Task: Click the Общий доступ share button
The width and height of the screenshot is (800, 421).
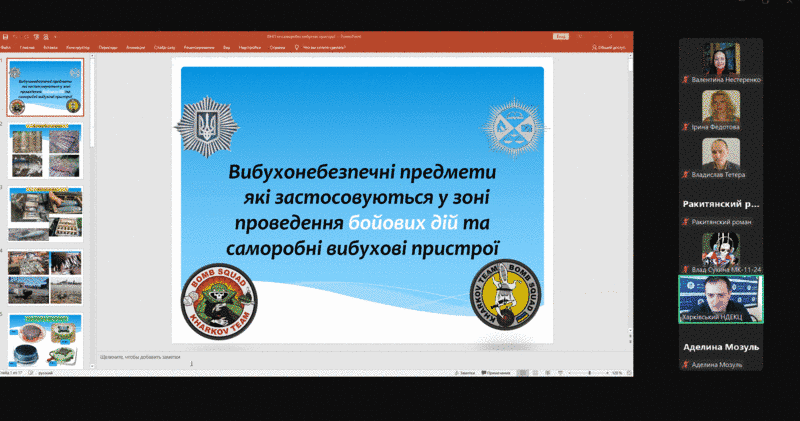Action: point(608,47)
